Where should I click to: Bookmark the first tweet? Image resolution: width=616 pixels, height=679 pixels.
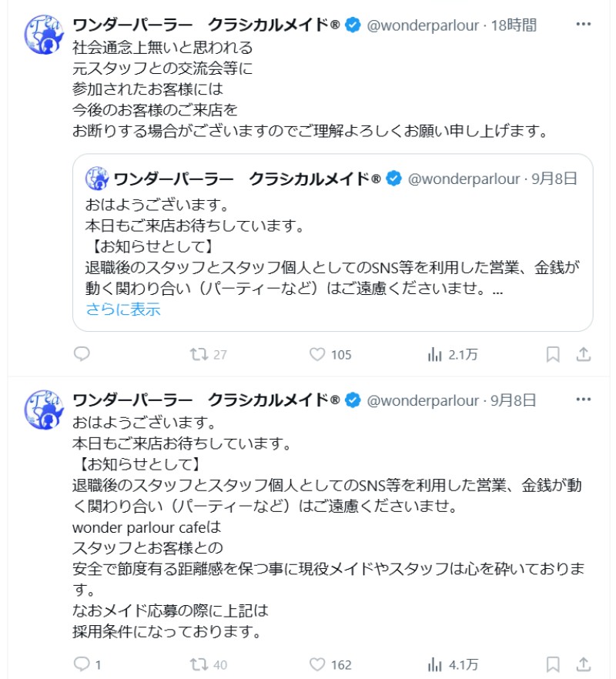[x=553, y=354]
